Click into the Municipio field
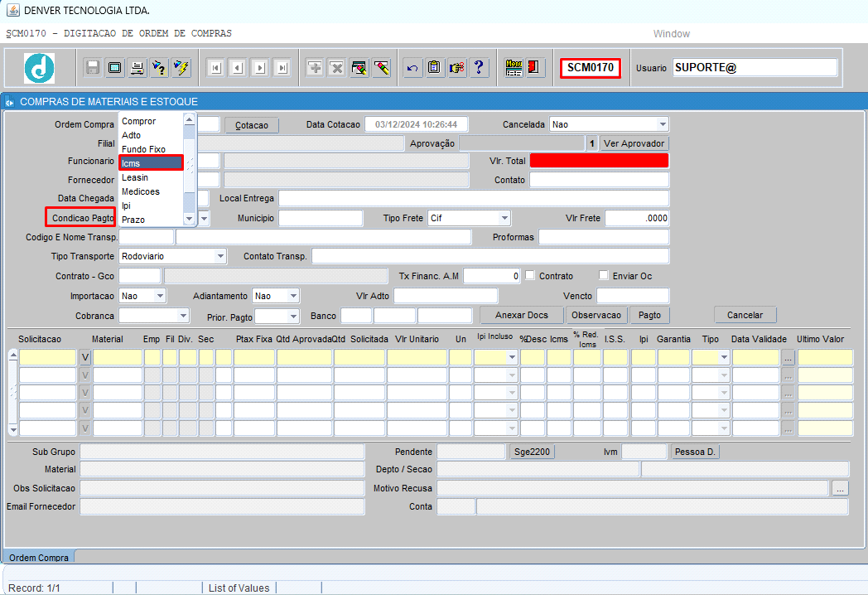868x595 pixels. pyautogui.click(x=321, y=218)
